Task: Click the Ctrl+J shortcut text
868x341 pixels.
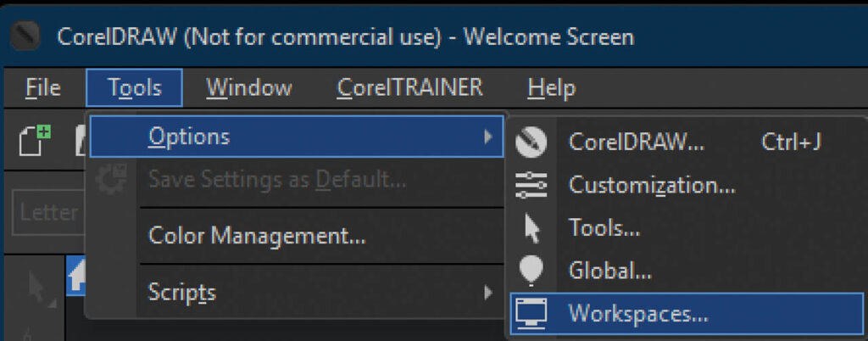Action: tap(791, 143)
